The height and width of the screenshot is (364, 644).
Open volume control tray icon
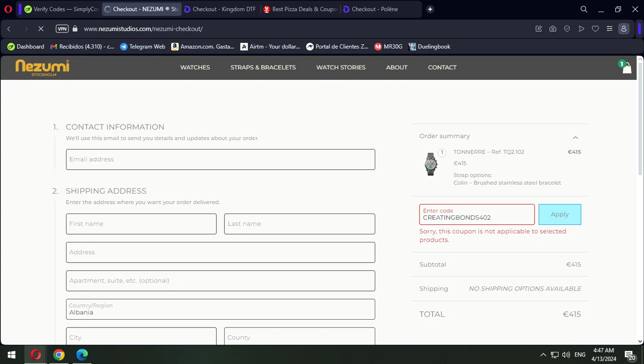[x=566, y=355]
